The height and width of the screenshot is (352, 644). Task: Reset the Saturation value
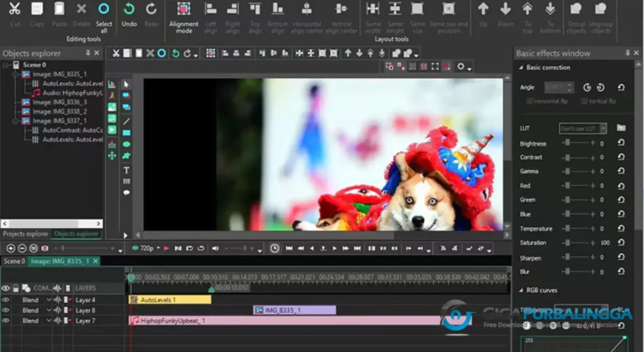coord(621,242)
